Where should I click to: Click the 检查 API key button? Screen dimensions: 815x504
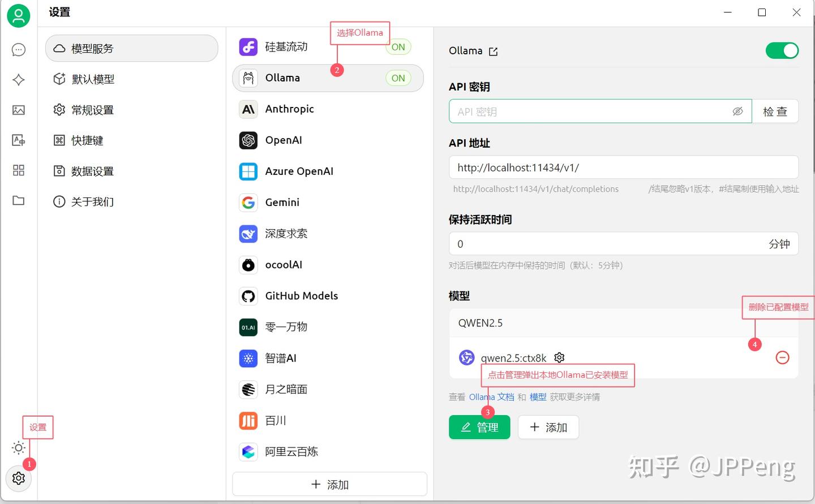[x=775, y=111]
